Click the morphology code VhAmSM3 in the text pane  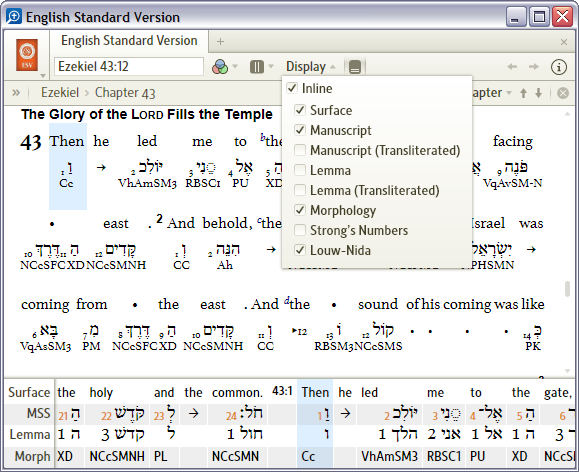(147, 183)
